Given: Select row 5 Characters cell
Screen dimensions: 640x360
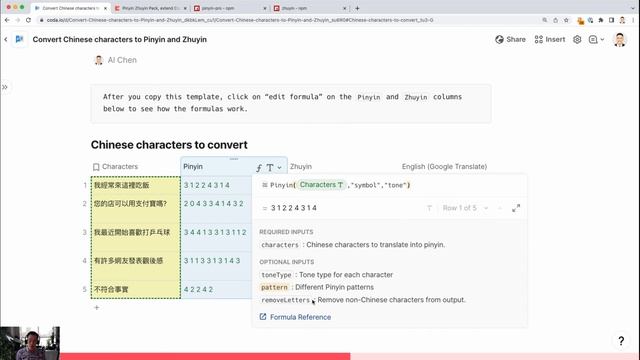Looking at the screenshot, I should coord(136,289).
